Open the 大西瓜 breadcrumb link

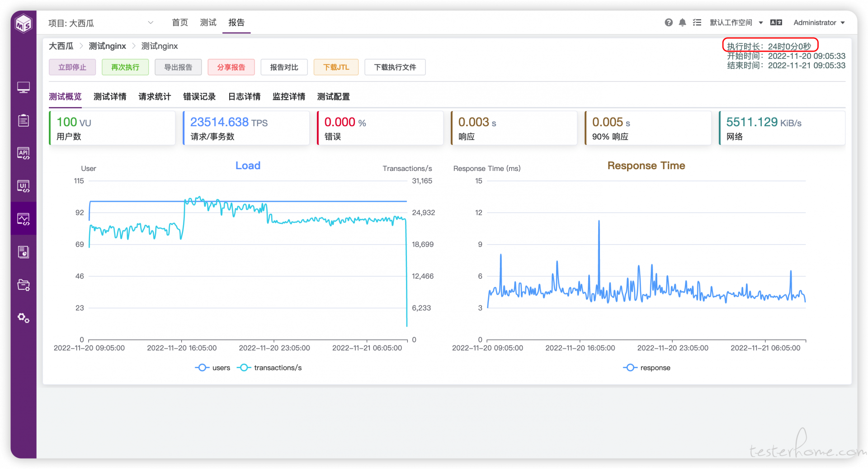tap(61, 46)
